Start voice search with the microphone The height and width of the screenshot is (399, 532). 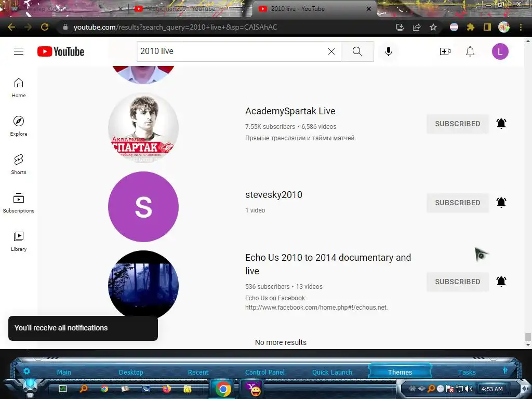coord(389,51)
